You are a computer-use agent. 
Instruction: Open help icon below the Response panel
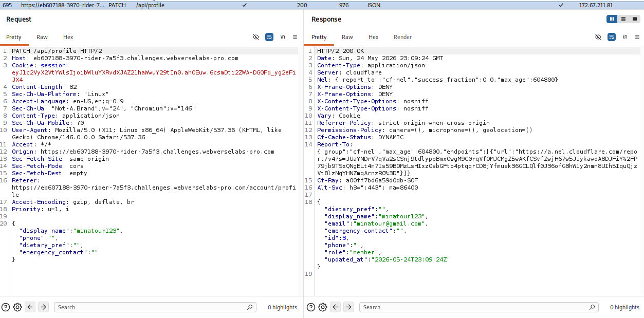click(311, 307)
